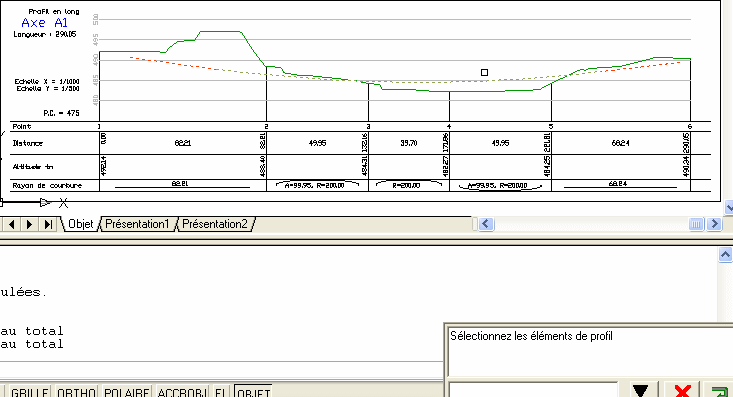Toggle ACCROBJ object snap
This screenshot has height=397, width=733.
pos(182,392)
